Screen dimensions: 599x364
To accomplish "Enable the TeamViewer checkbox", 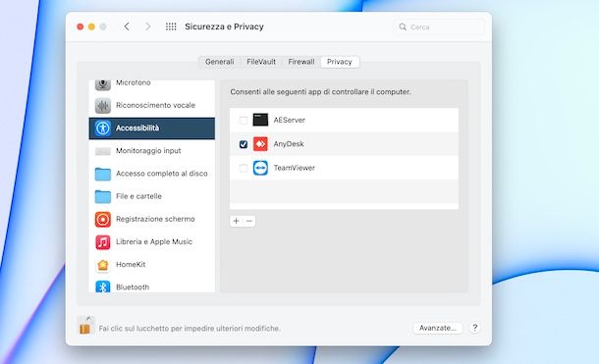I will point(243,168).
